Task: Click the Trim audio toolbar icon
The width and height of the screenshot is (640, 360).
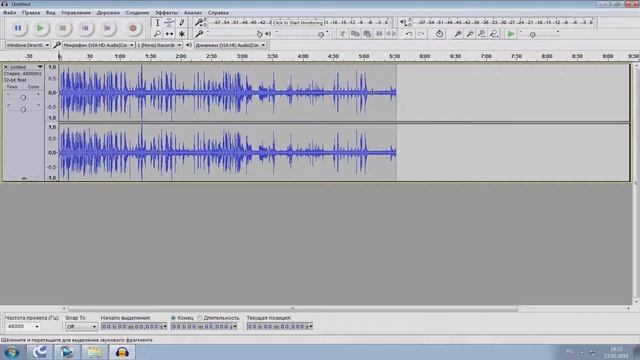Action: point(379,34)
